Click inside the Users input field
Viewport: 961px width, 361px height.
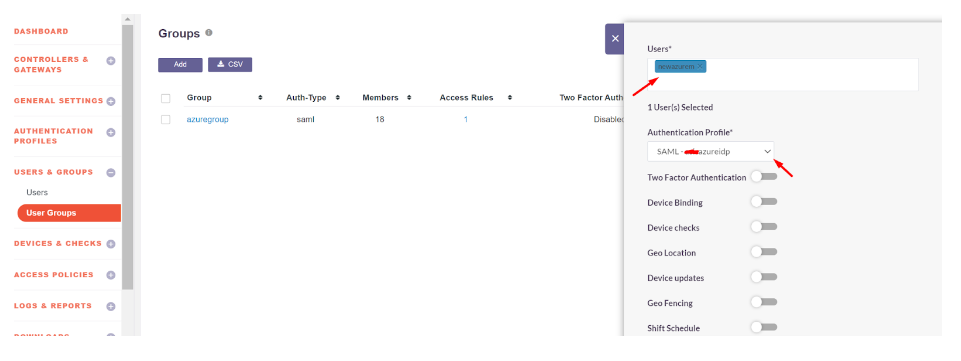click(783, 75)
